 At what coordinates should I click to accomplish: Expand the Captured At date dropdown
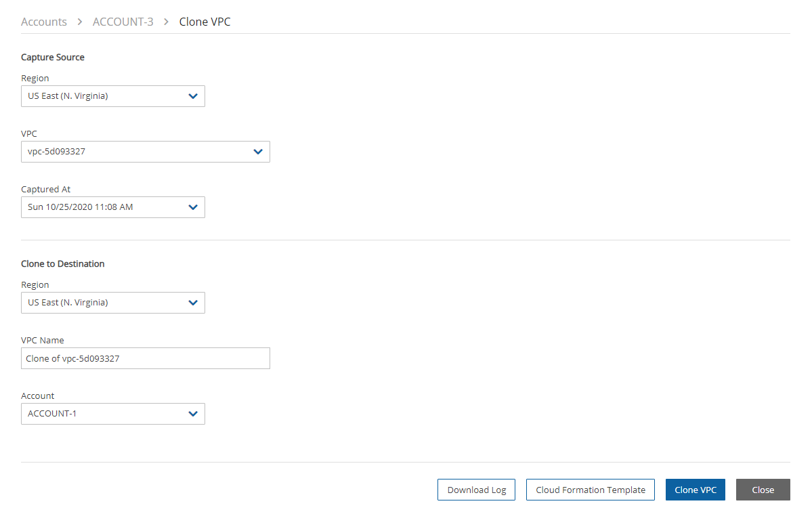point(112,207)
